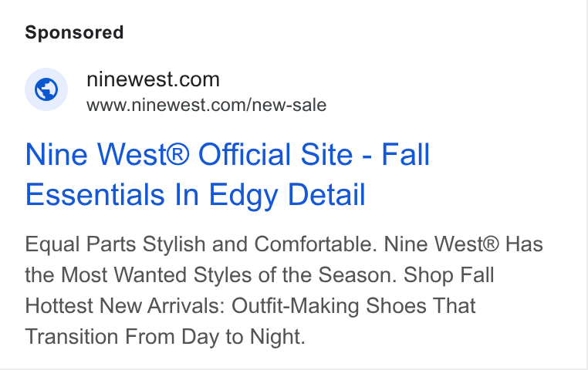Click the blue globe favicon icon
The width and height of the screenshot is (588, 370).
[46, 89]
